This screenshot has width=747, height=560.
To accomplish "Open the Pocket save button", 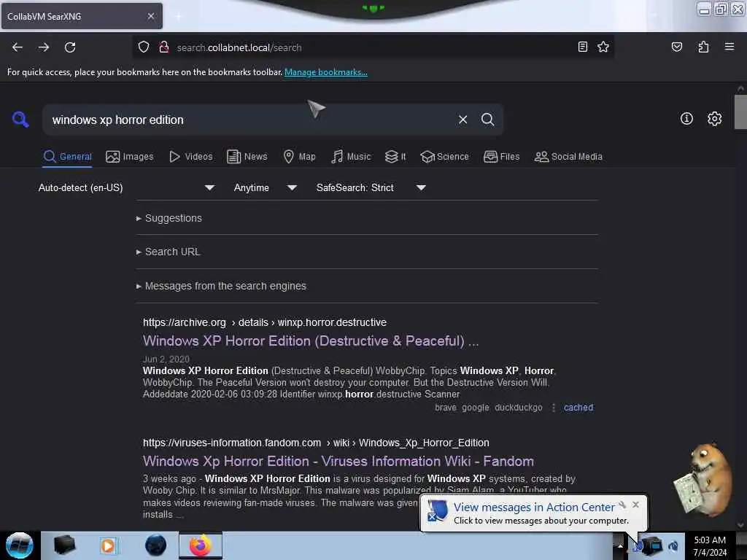I will 676,47.
